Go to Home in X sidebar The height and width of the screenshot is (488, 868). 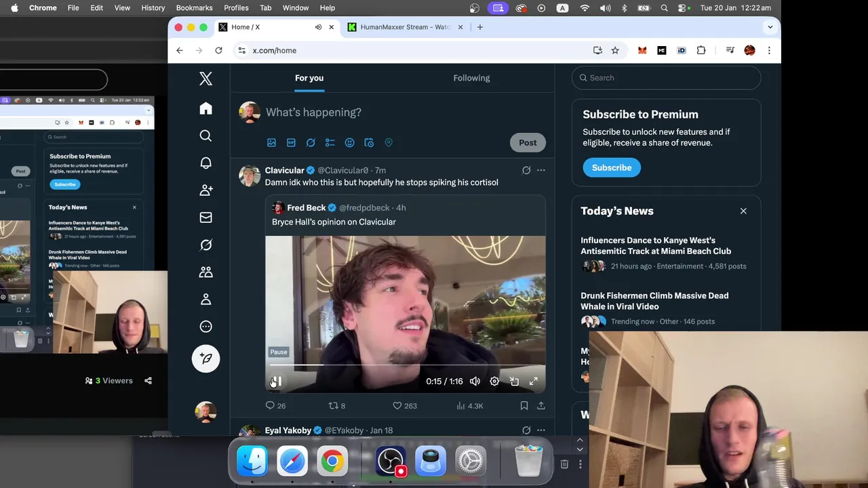205,108
